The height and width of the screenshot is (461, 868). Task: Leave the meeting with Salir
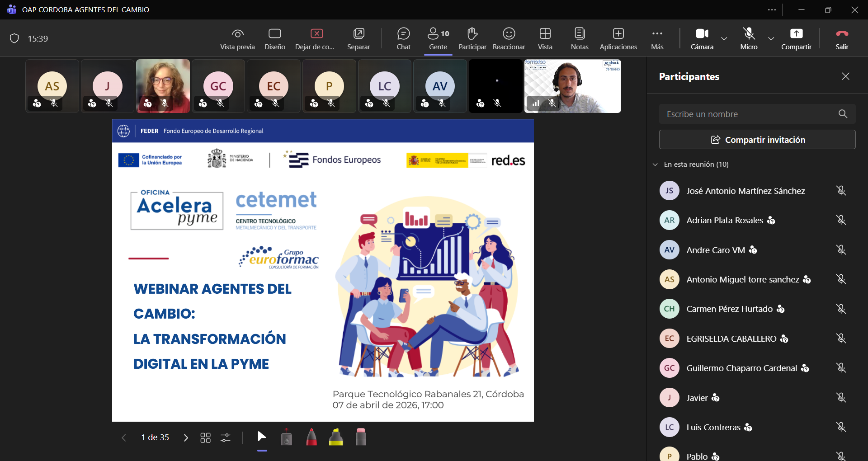[841, 38]
